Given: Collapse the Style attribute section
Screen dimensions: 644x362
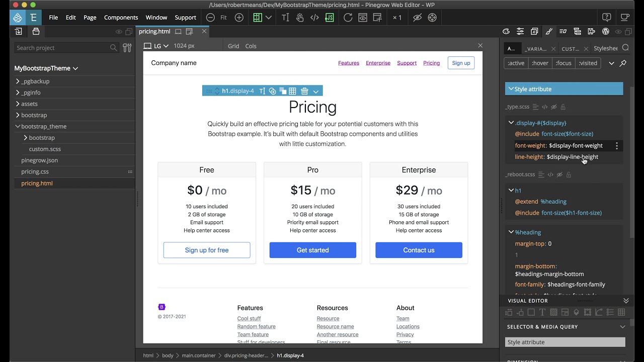Looking at the screenshot, I should (x=511, y=89).
